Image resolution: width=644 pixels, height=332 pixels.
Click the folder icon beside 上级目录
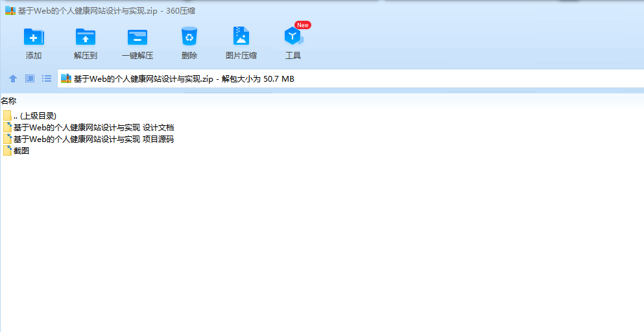point(7,116)
